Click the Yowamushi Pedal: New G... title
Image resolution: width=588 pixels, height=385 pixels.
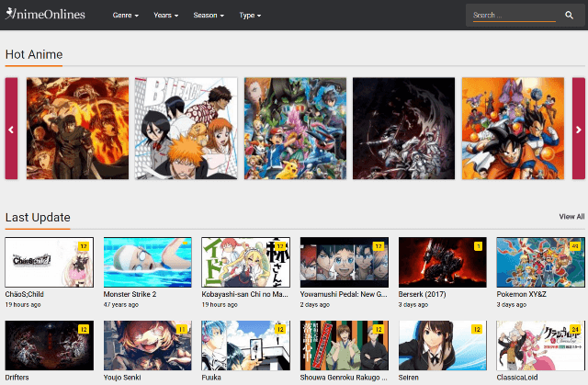[344, 294]
